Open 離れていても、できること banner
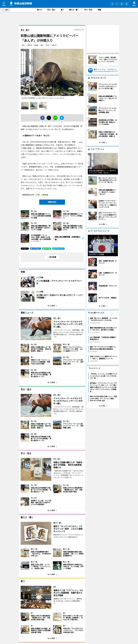The width and height of the screenshot is (138, 644). (103, 71)
